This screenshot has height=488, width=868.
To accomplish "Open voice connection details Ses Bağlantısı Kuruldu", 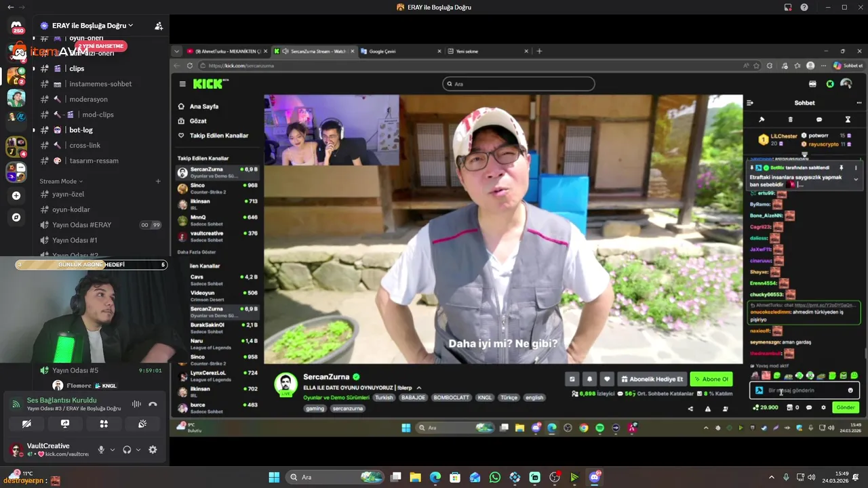I will pyautogui.click(x=62, y=400).
